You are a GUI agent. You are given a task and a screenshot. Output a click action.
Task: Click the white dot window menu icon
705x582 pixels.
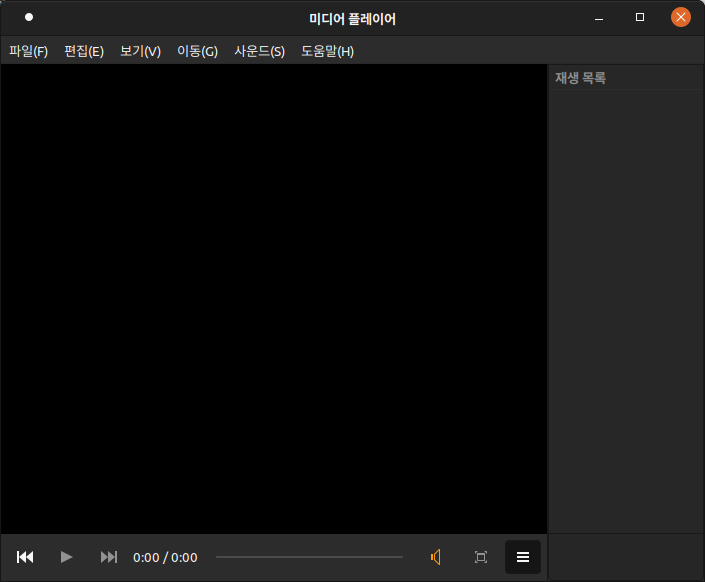[29, 17]
